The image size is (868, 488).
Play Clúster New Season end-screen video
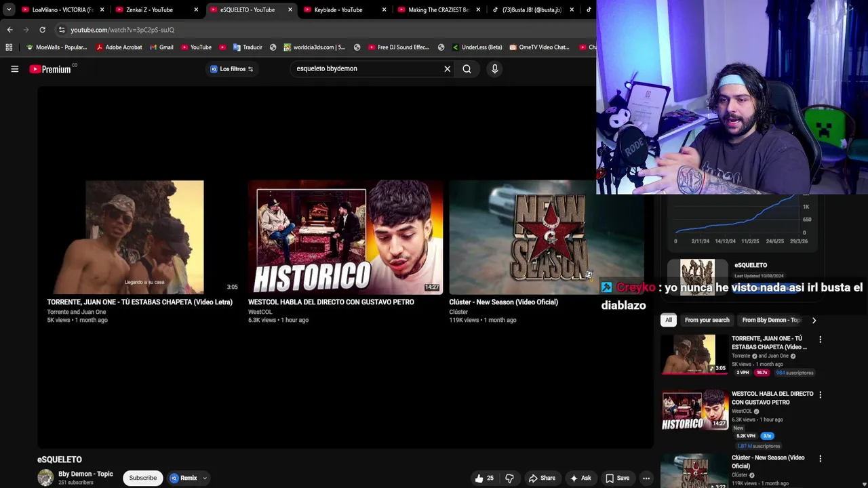pos(546,237)
